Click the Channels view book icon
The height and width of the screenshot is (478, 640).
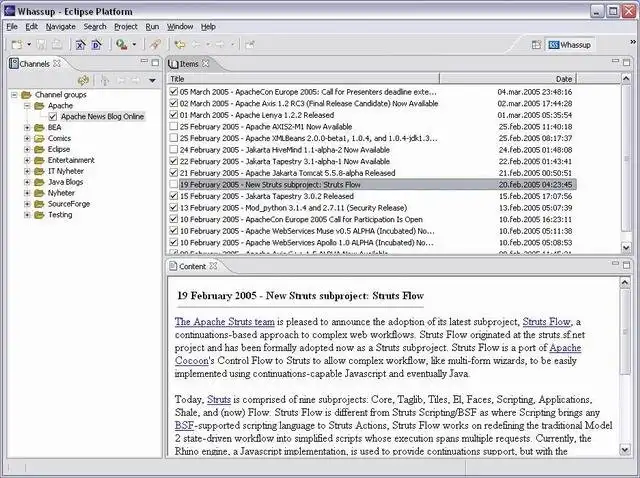[14, 64]
